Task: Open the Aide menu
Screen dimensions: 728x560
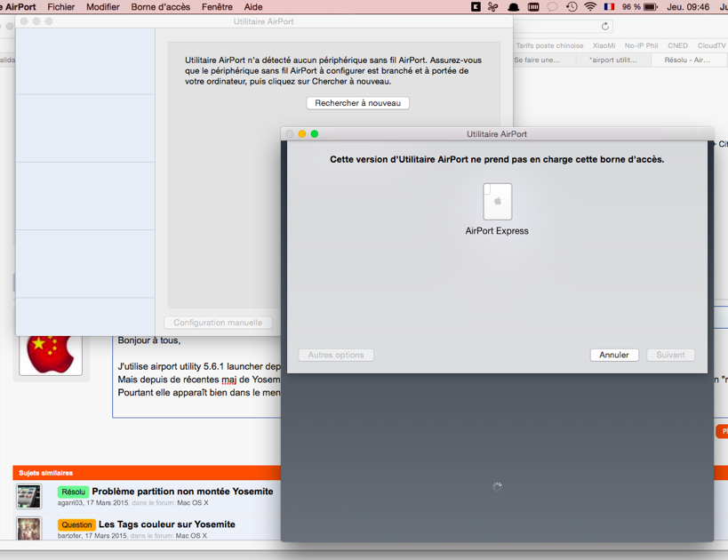Action: [253, 7]
